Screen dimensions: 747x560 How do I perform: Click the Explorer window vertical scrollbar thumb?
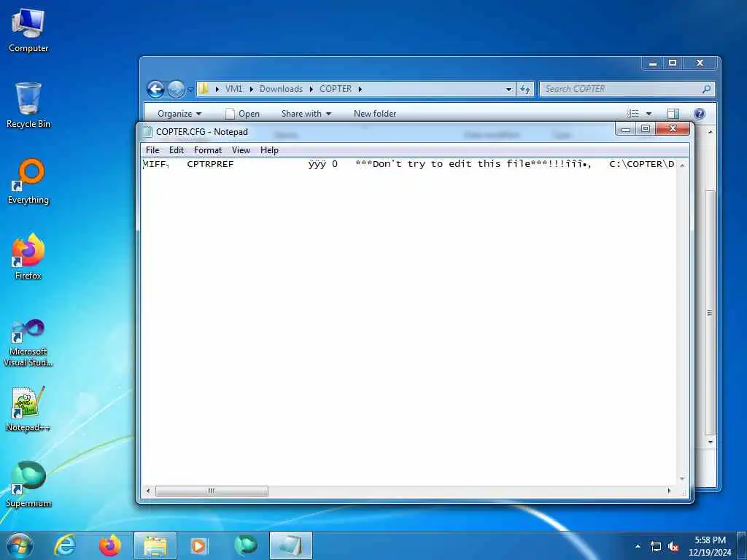(711, 312)
